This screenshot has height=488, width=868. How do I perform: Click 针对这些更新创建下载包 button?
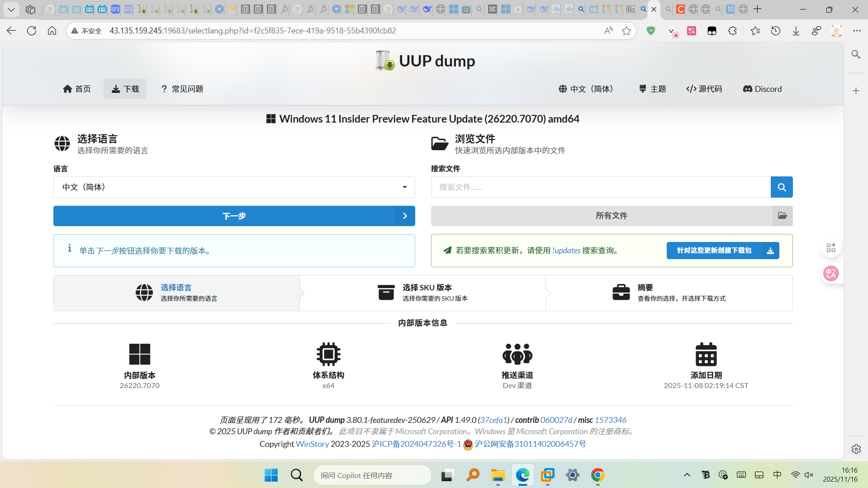click(722, 251)
